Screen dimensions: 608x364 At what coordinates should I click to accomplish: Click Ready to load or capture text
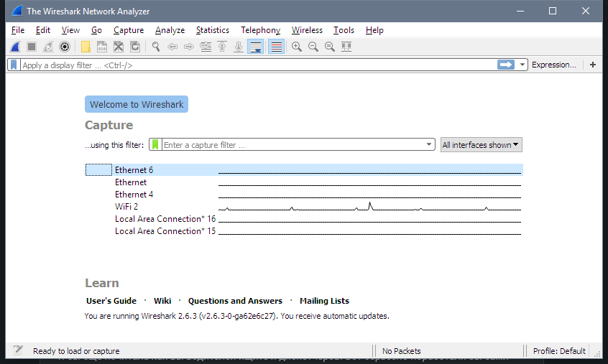tap(76, 351)
